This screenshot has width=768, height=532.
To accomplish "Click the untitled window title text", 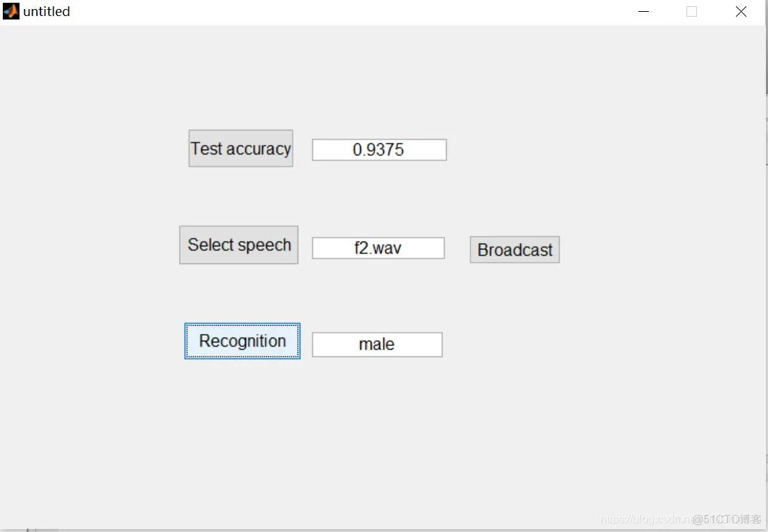I will 46,10.
